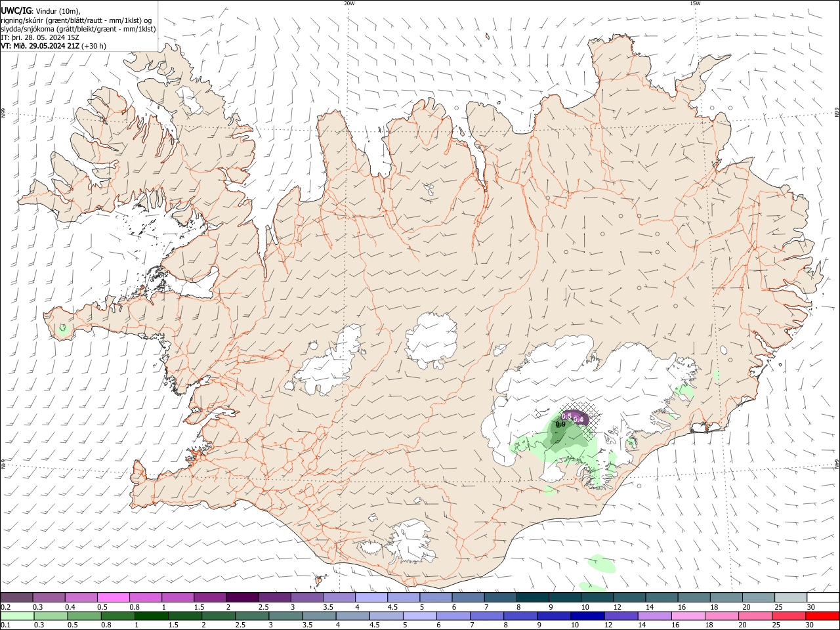Click the 66N latitude label on the right edge

pos(837,113)
